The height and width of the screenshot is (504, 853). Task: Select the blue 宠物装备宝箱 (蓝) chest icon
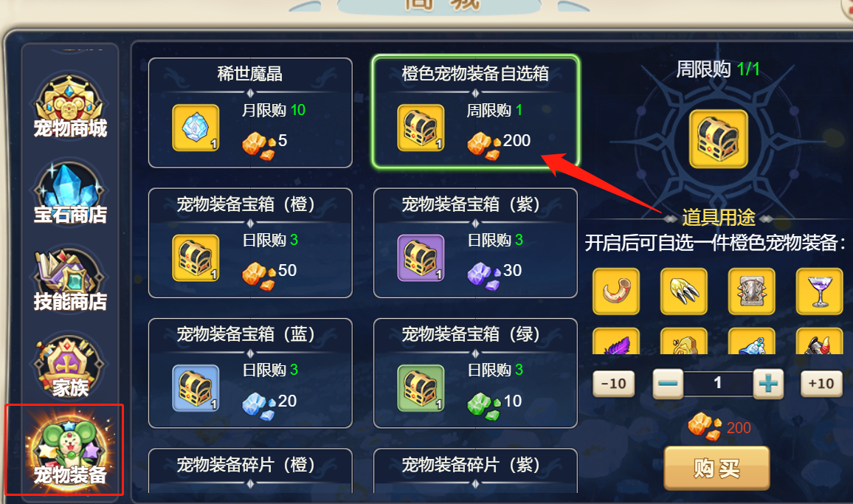(x=196, y=388)
